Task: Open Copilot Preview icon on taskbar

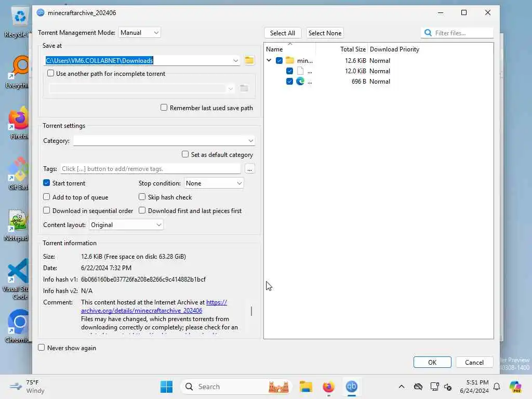Action: (x=515, y=387)
